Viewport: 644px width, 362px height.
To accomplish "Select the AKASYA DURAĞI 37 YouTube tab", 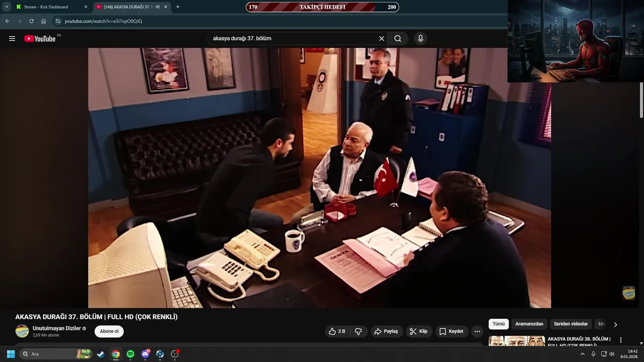I will tap(132, 7).
